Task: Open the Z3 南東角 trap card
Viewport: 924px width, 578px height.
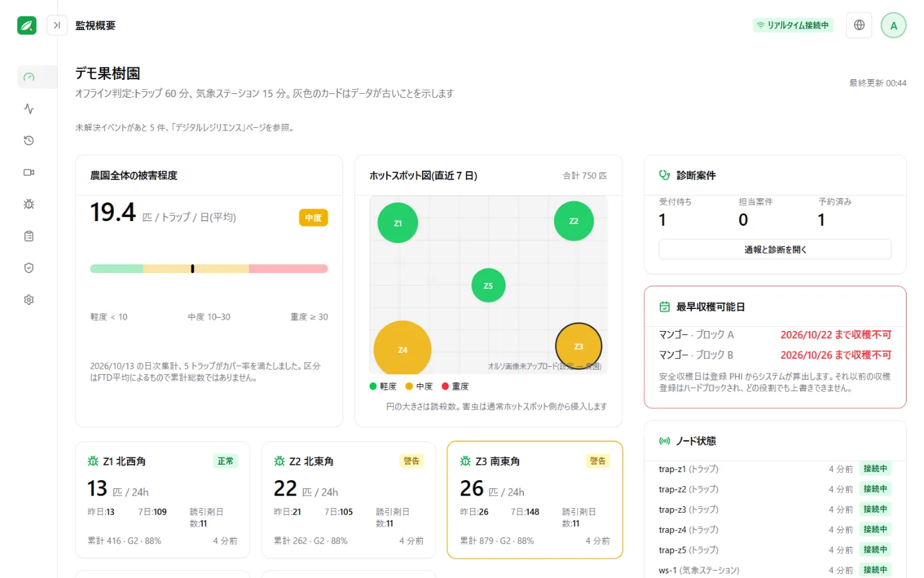Action: pos(535,499)
